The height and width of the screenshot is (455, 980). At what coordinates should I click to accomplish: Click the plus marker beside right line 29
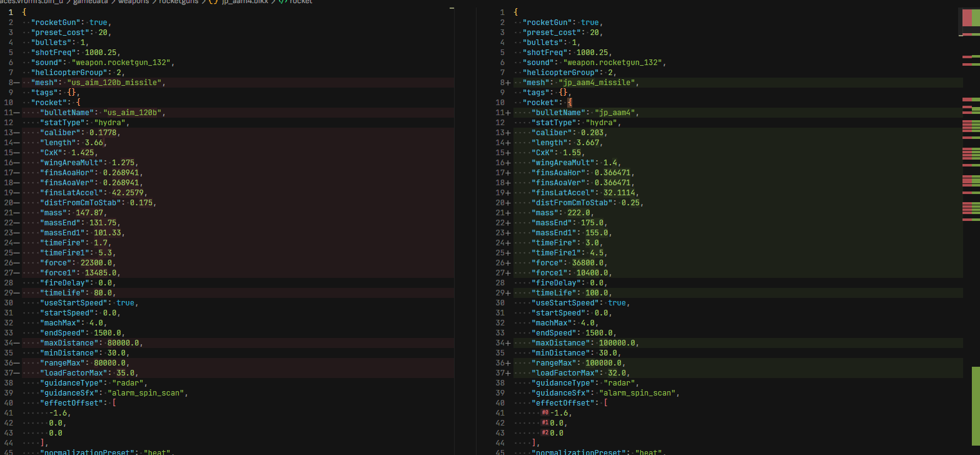508,293
